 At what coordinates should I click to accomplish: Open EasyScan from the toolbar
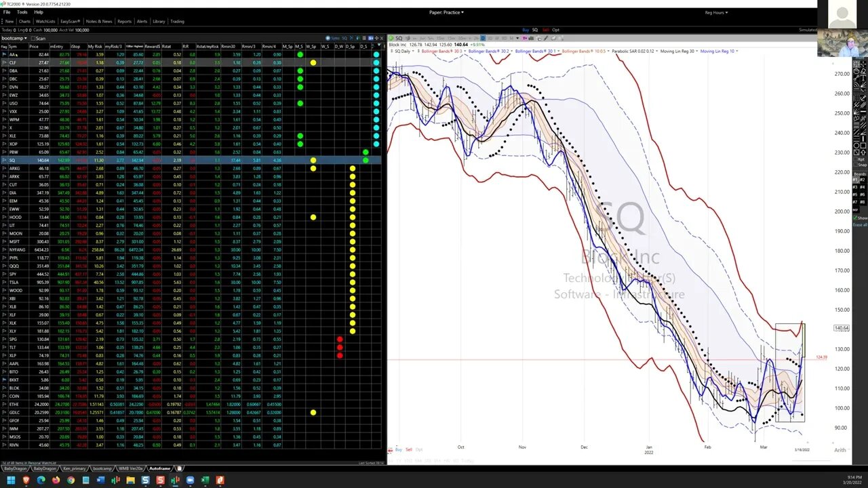[x=70, y=21]
